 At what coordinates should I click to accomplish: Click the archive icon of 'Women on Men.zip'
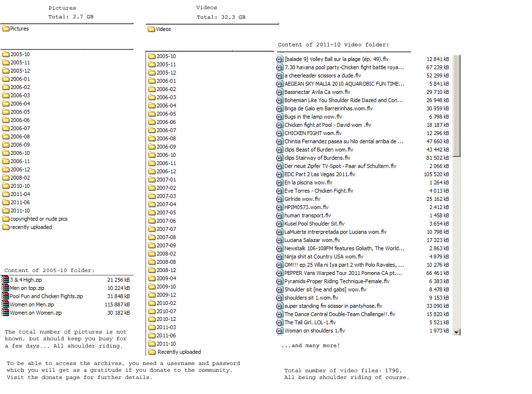(x=5, y=304)
